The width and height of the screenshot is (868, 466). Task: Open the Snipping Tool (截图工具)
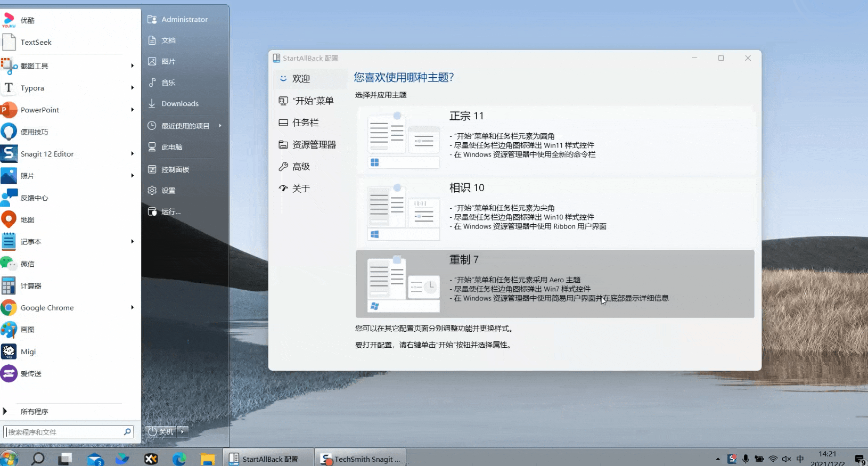pyautogui.click(x=69, y=66)
